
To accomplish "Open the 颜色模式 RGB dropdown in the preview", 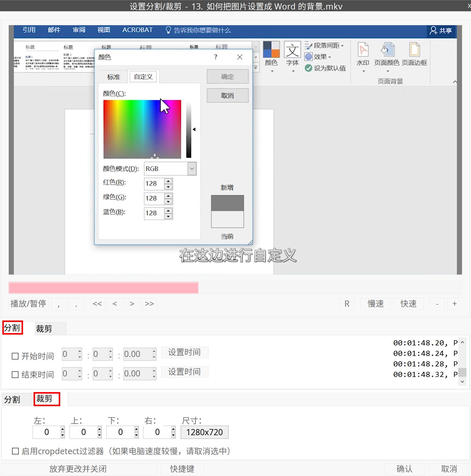I will click(x=192, y=169).
